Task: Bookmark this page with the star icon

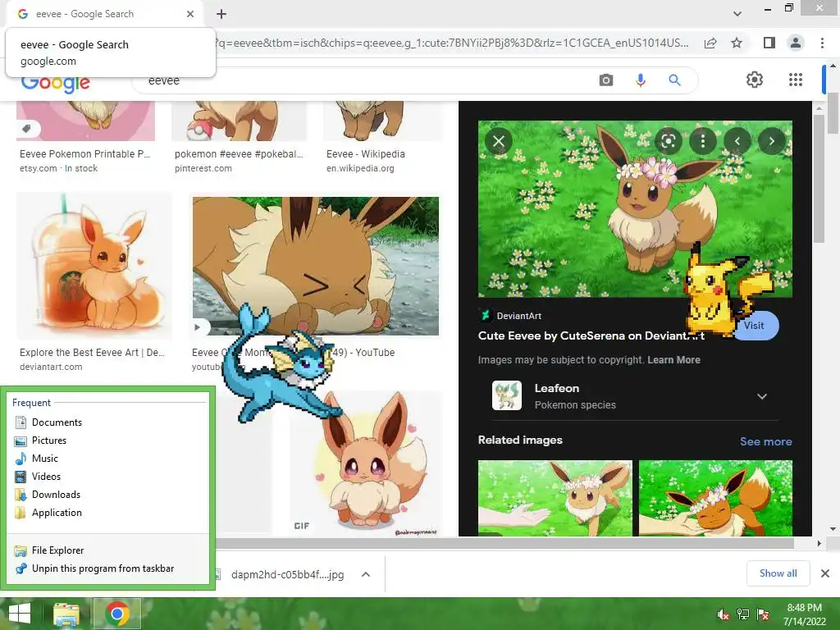Action: [x=737, y=43]
